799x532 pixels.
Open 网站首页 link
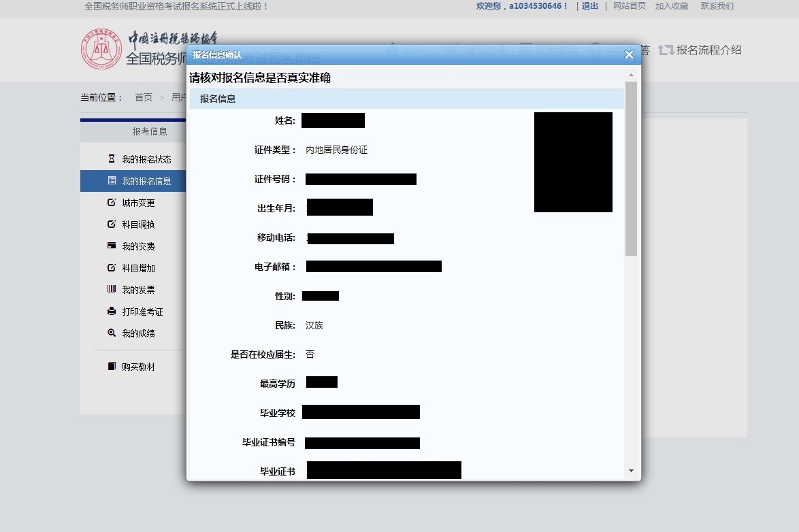coord(629,5)
